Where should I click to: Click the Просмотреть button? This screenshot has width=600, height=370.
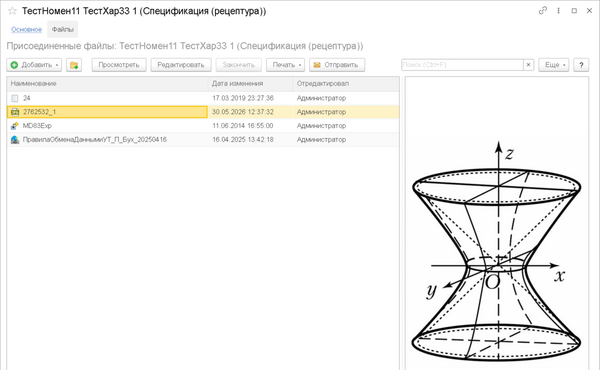pyautogui.click(x=119, y=65)
